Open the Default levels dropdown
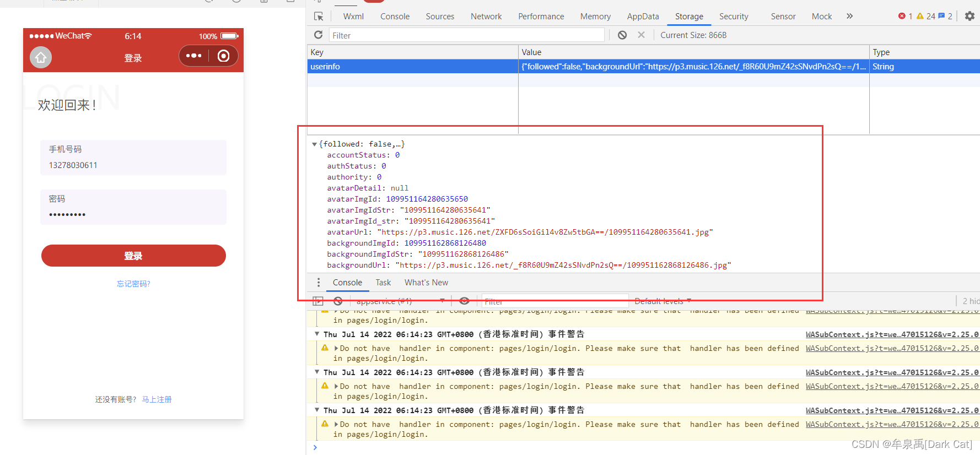 coord(663,301)
